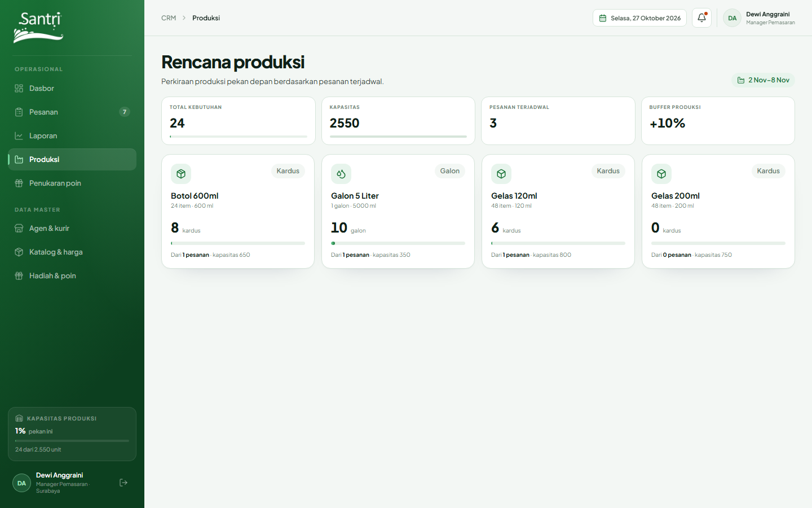Click the logout icon beside Dewi Anggraini
The image size is (812, 508).
click(123, 483)
